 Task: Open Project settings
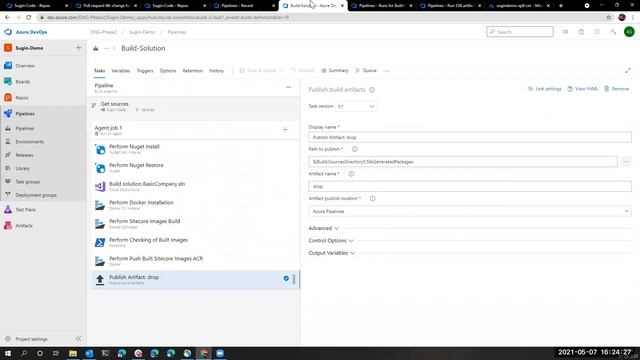point(31,339)
